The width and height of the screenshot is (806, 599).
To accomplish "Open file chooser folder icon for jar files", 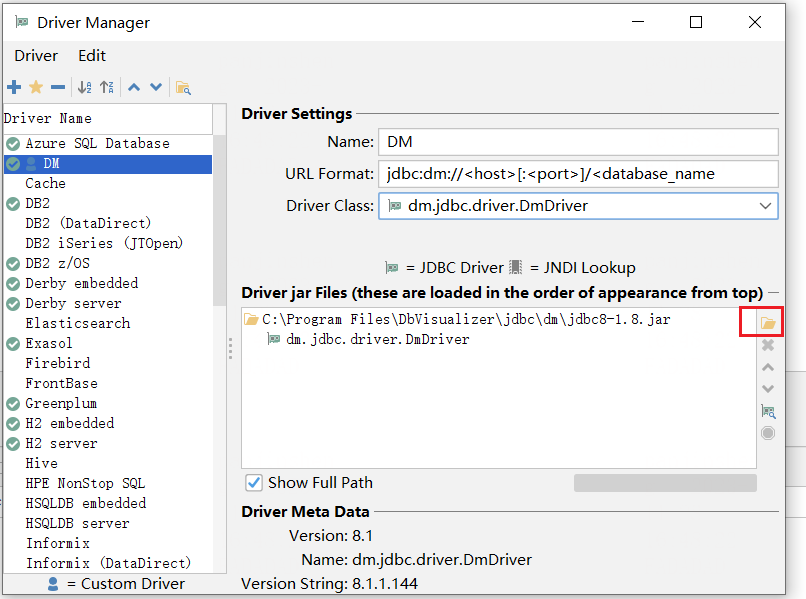I will tap(768, 323).
